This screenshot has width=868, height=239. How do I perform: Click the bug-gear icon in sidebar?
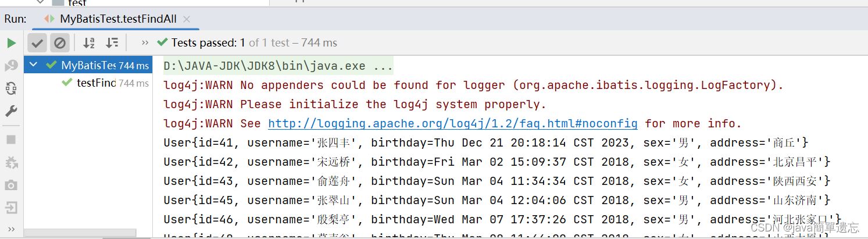point(11,162)
